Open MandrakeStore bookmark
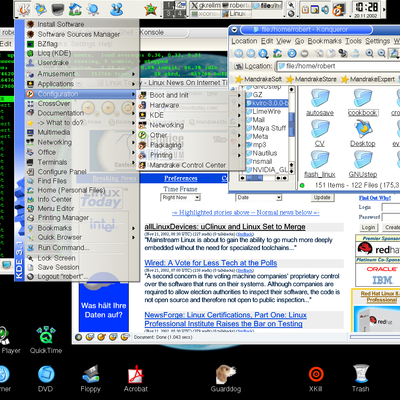This screenshot has width=400, height=400. tap(311, 79)
